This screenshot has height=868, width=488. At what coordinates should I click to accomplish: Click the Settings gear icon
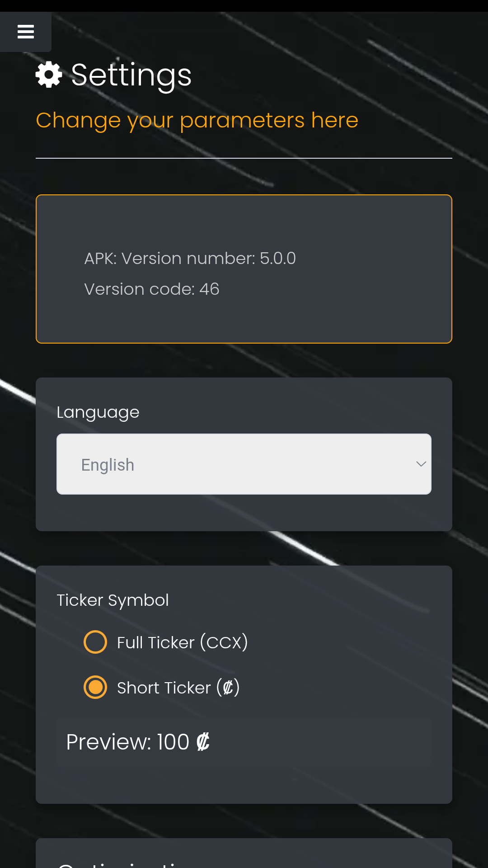pos(49,75)
